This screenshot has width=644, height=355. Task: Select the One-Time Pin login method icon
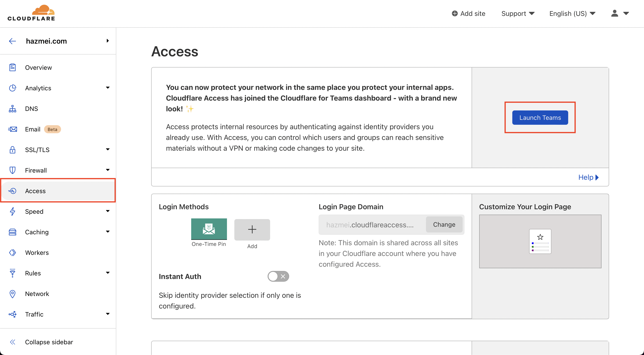point(209,229)
